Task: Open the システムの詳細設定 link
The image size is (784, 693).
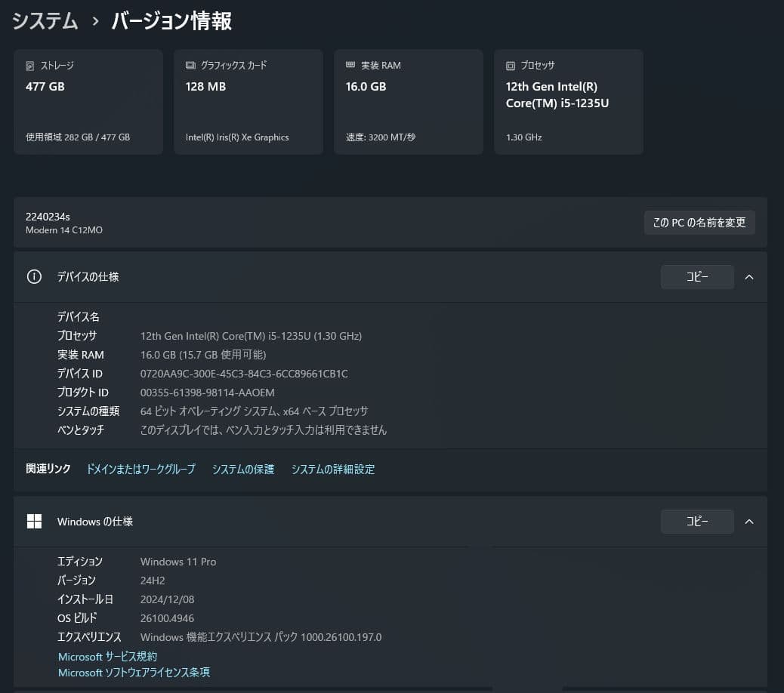Action: (x=333, y=469)
